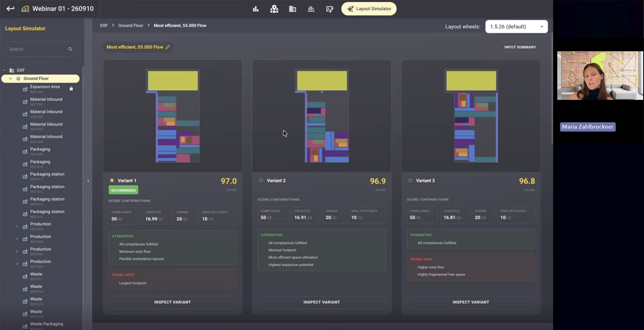Viewport: 644px width, 330px height.
Task: Star Variant 3 as favorite
Action: click(410, 180)
